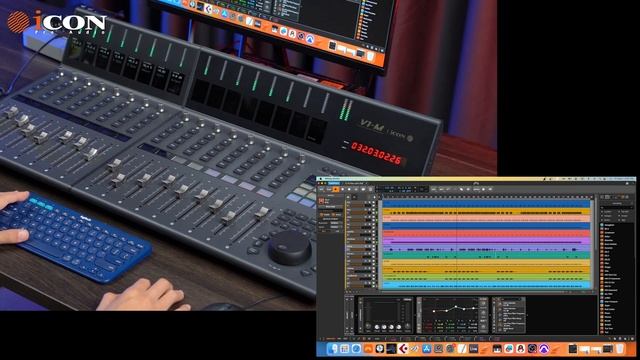This screenshot has height=360, width=640.
Task: Open Finder from the Dock
Action: 333,349
